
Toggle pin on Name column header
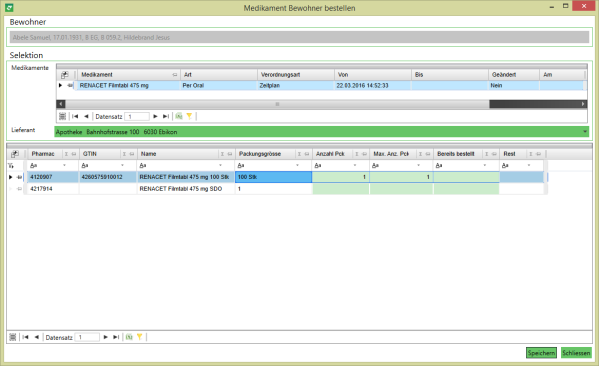[230, 154]
